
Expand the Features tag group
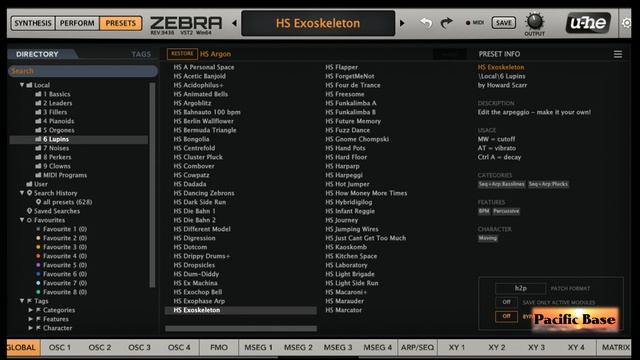[x=31, y=319]
